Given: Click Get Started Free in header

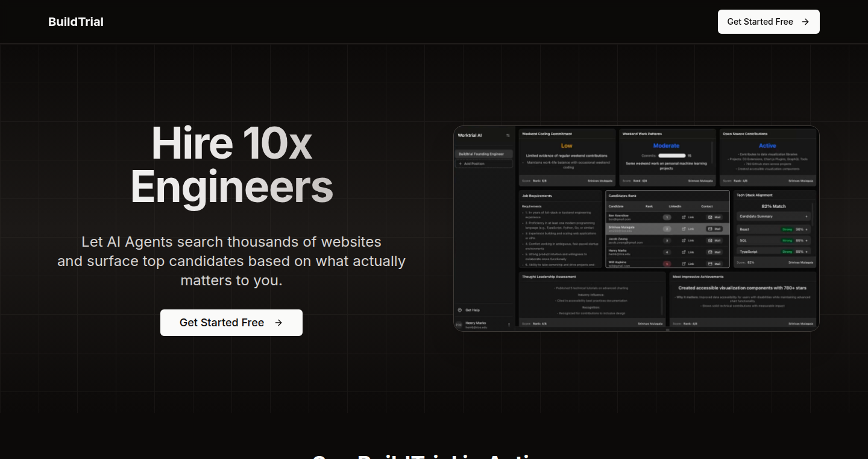Looking at the screenshot, I should pos(769,22).
